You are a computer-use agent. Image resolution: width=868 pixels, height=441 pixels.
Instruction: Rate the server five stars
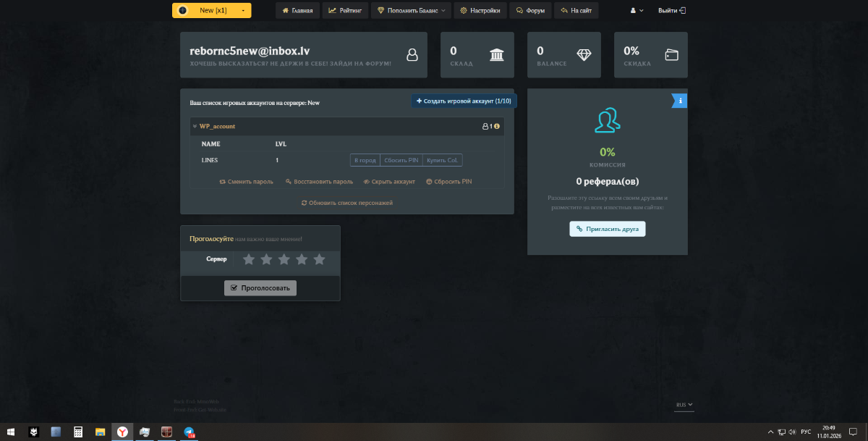point(319,259)
